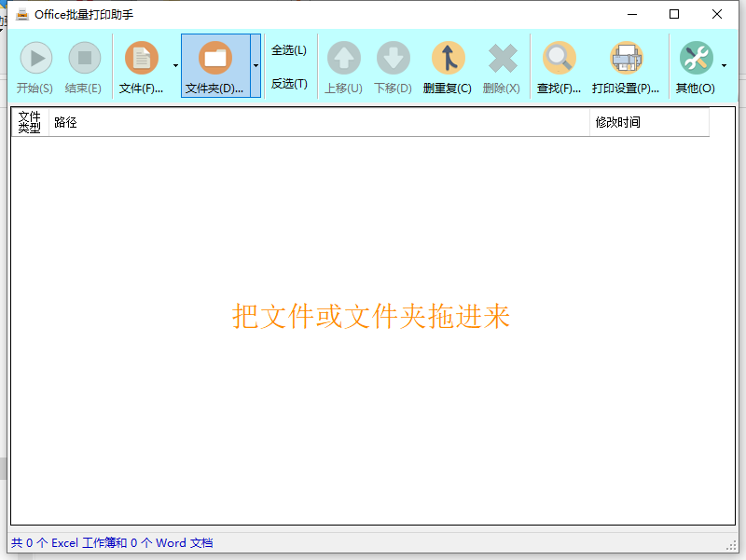
Task: Click the orange 把文件或文件夹拖进来 hint text
Action: click(371, 316)
